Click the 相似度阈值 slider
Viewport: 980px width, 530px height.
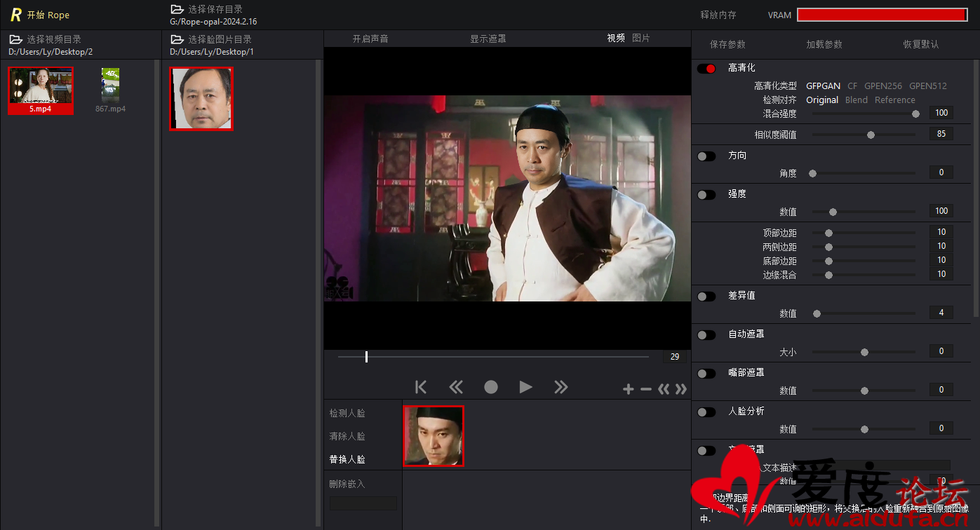pos(864,135)
